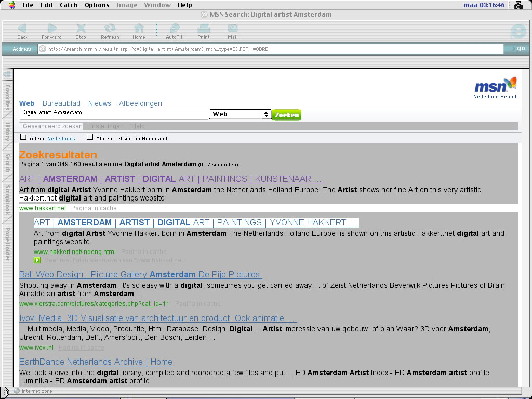The image size is (532, 399).
Task: Click the camera icon in menu bar
Action: point(518,5)
